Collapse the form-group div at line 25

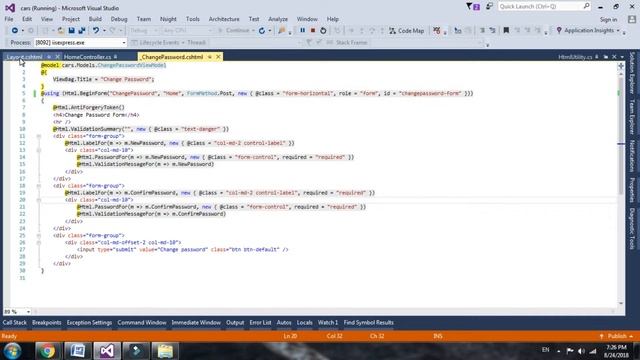point(39,236)
